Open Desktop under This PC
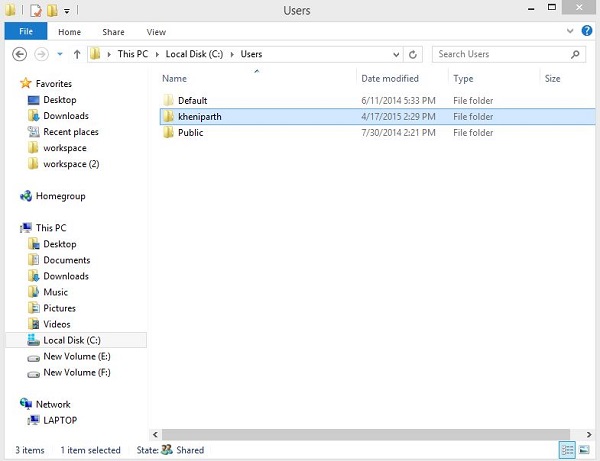This screenshot has height=461, width=600. [x=60, y=244]
